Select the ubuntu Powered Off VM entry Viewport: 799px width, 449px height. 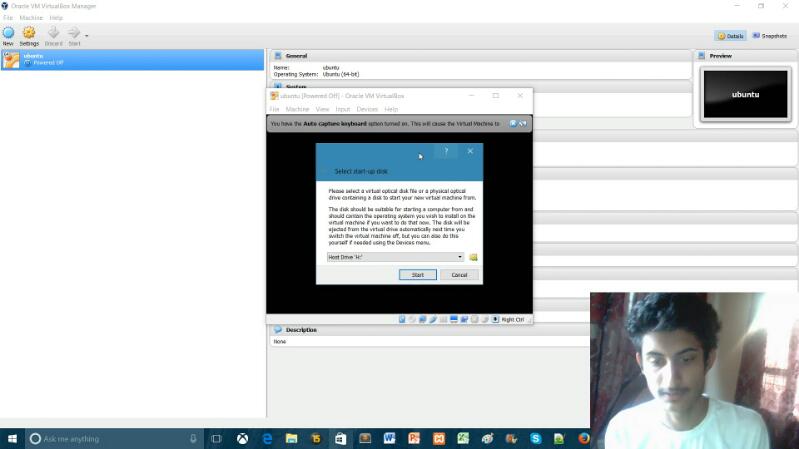132,60
